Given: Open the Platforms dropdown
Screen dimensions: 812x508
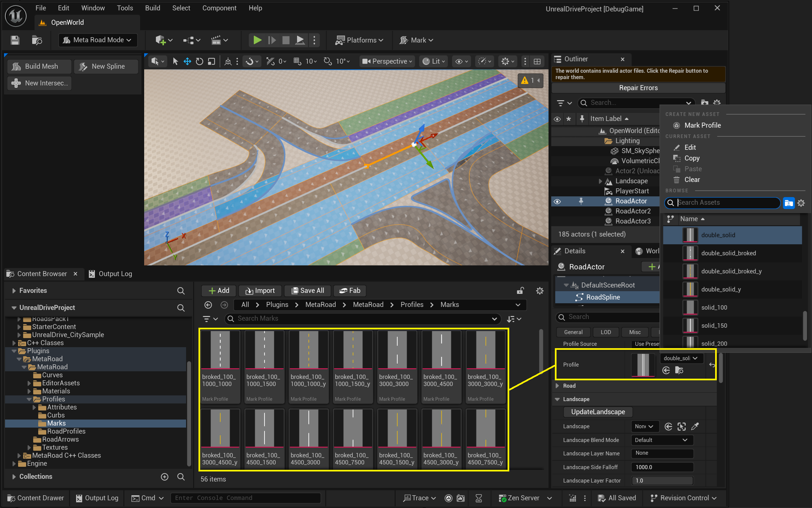Looking at the screenshot, I should click(360, 40).
